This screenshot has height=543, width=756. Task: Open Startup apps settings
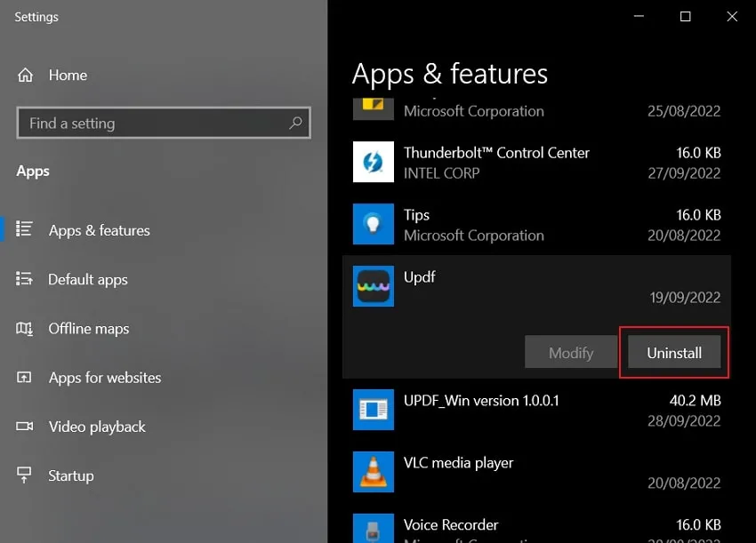point(71,476)
